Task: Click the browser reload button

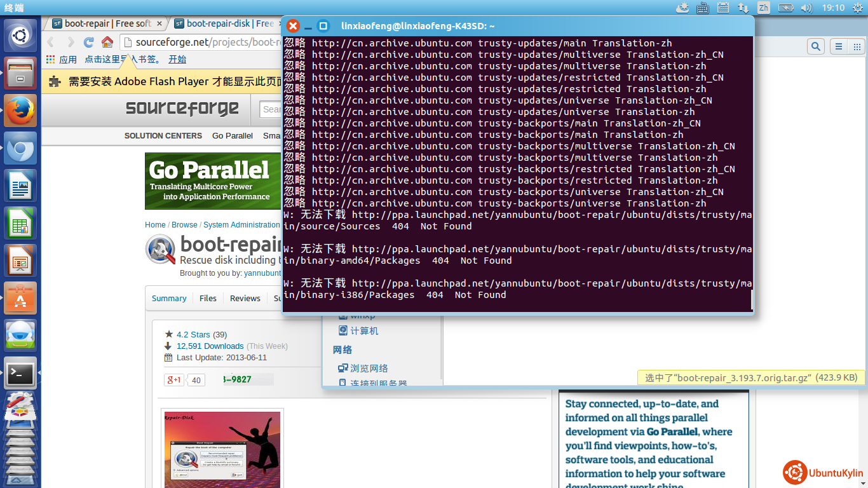Action: 89,43
